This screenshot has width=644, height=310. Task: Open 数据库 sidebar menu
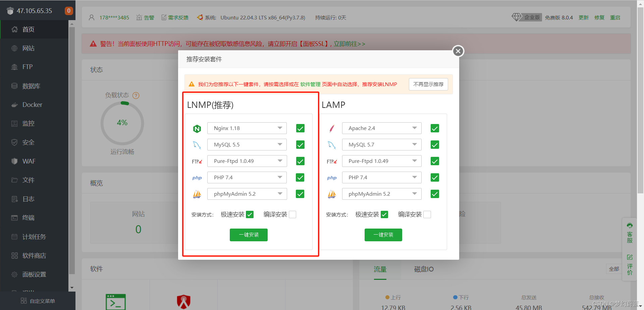coord(34,86)
